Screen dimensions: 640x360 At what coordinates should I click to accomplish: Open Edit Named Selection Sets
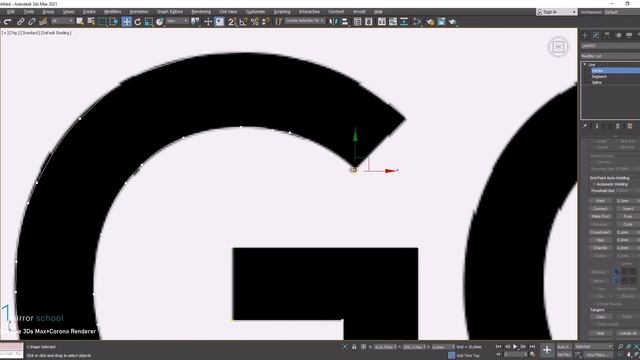coord(278,22)
